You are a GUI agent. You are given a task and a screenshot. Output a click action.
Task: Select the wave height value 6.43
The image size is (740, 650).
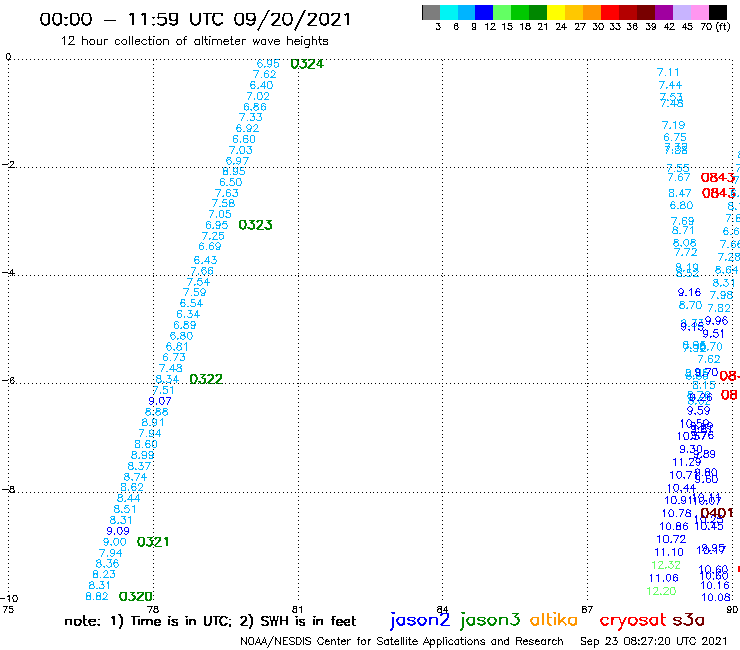[205, 260]
